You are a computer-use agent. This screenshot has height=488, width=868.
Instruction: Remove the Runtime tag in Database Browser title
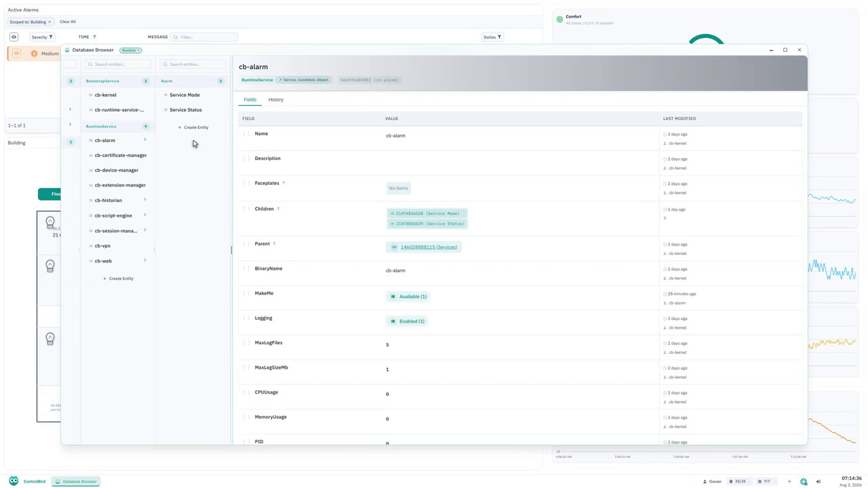pos(139,50)
